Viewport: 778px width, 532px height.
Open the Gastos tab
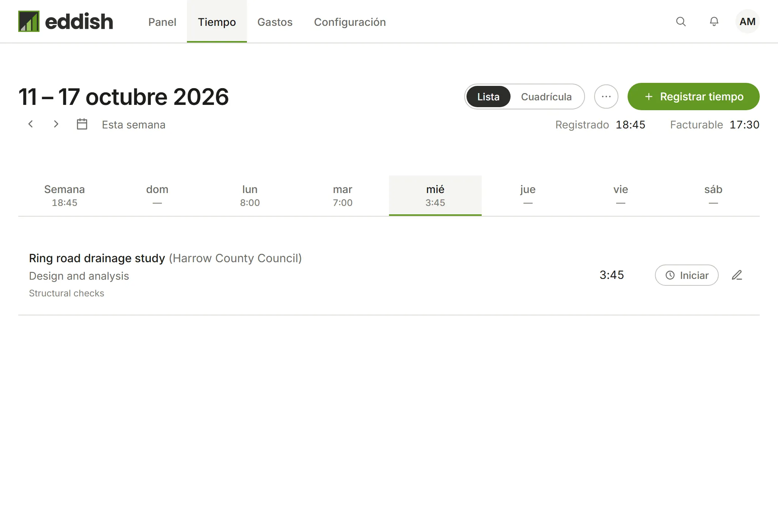click(x=275, y=22)
